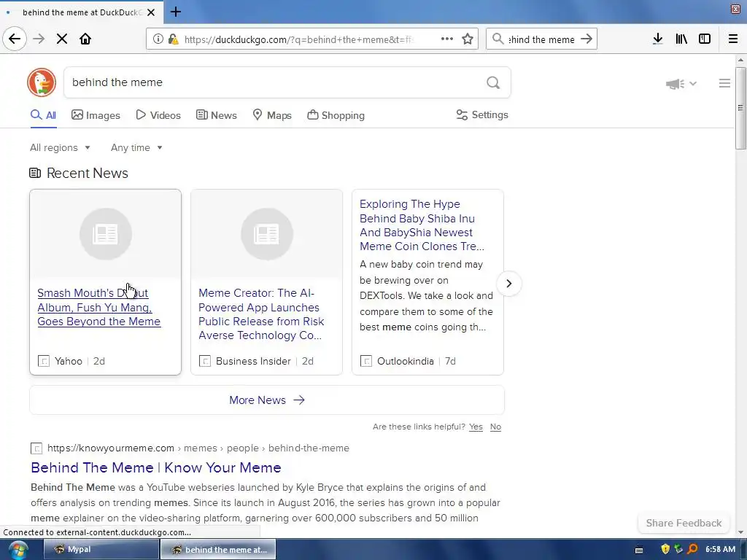Expand the All regions filter
747x560 pixels.
[x=60, y=147]
